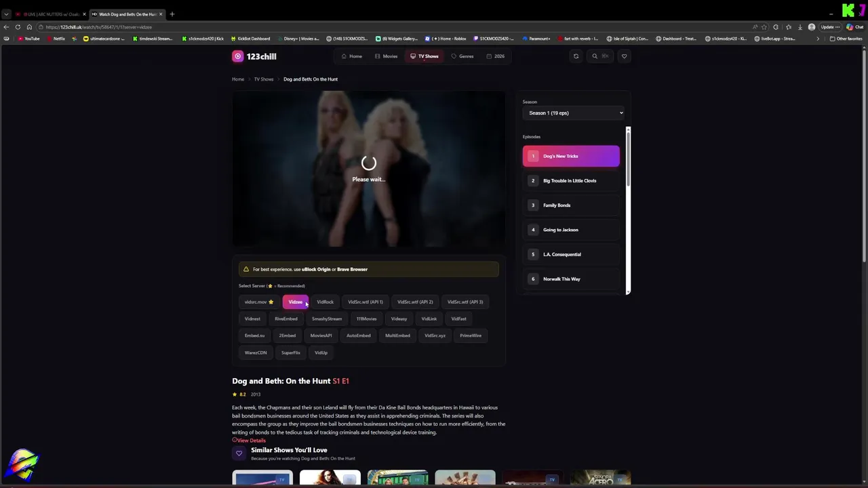This screenshot has width=868, height=488.
Task: Open browser profile avatar
Action: [812, 27]
